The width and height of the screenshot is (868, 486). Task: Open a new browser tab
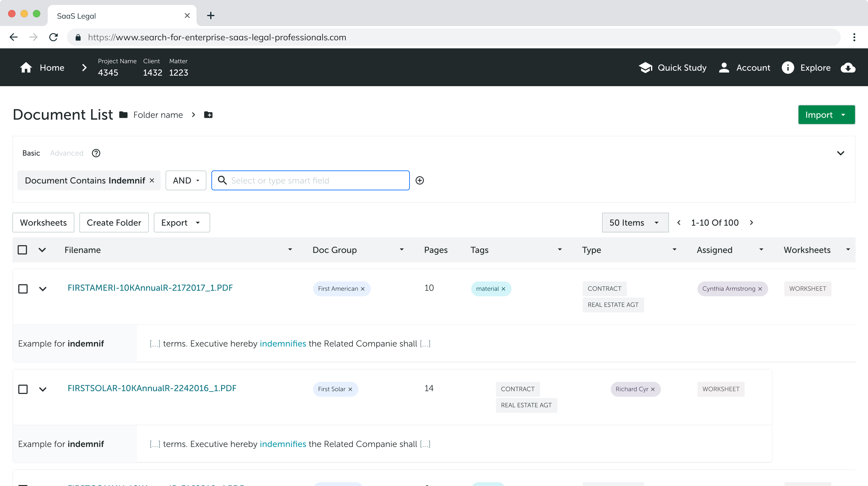click(x=210, y=15)
